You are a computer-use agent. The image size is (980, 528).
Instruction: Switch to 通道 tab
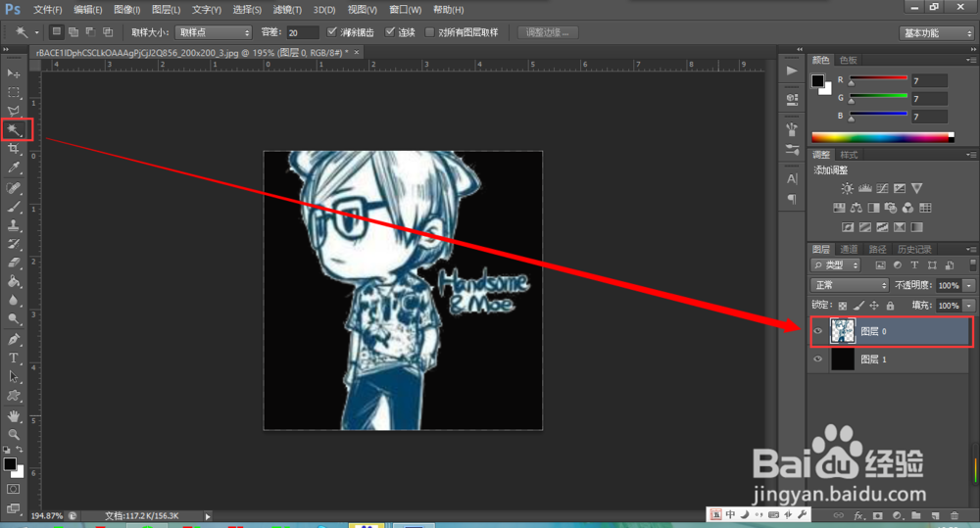click(849, 250)
